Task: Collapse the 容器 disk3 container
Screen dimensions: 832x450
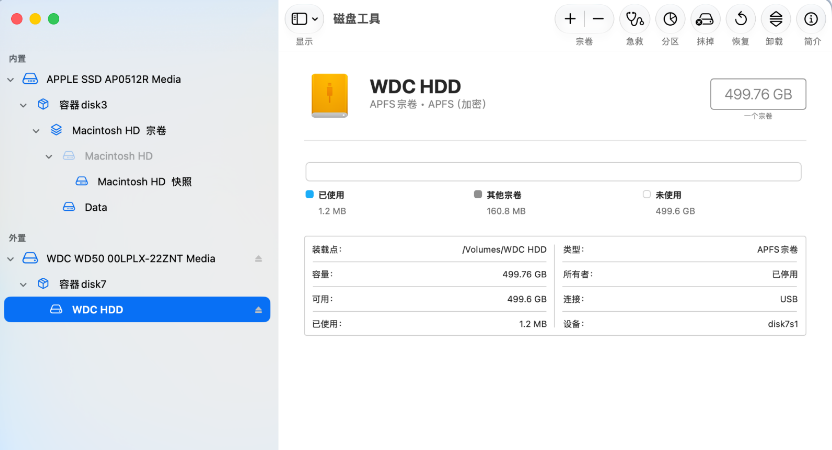Action: point(23,105)
